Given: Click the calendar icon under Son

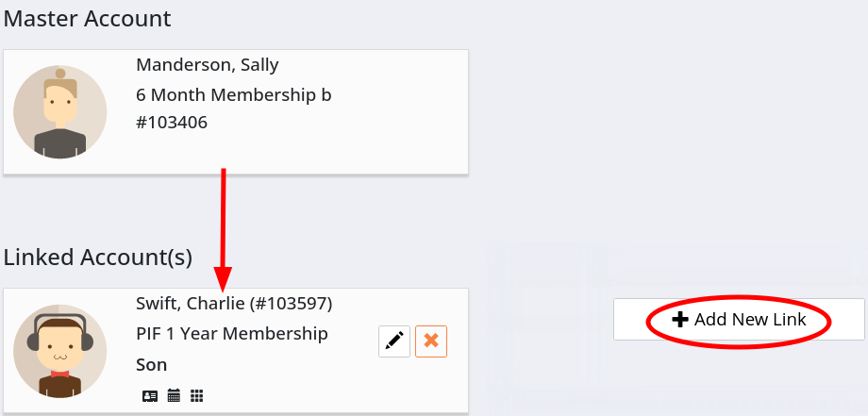Looking at the screenshot, I should click(x=174, y=396).
